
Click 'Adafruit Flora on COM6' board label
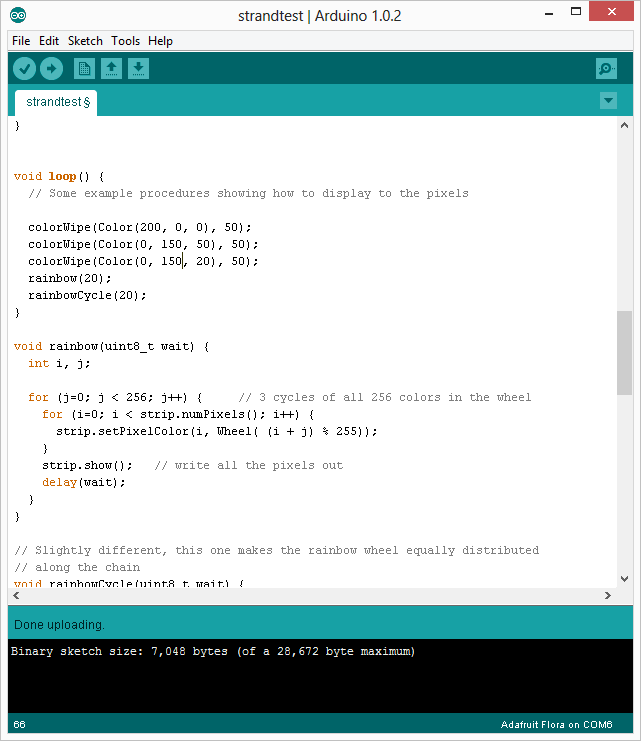pos(556,724)
